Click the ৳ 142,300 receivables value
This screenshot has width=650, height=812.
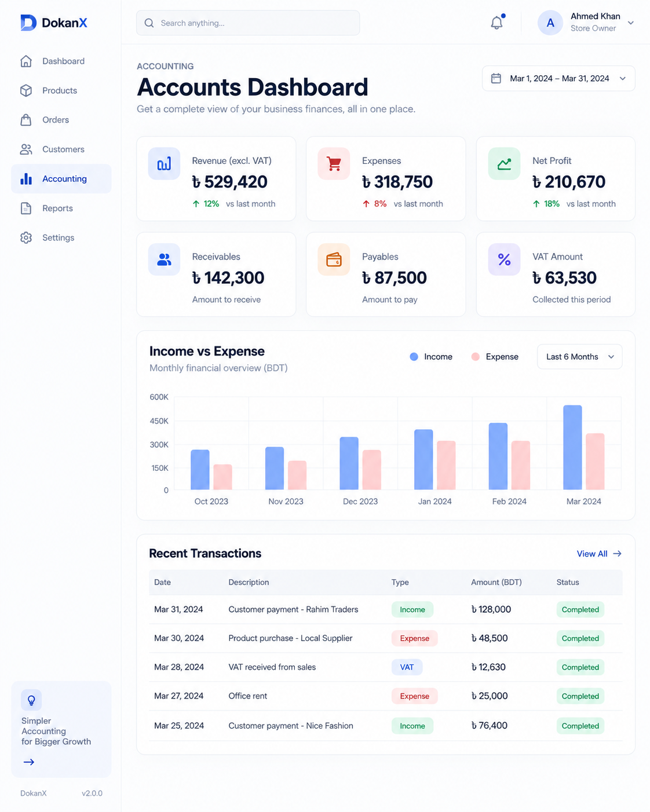point(228,278)
